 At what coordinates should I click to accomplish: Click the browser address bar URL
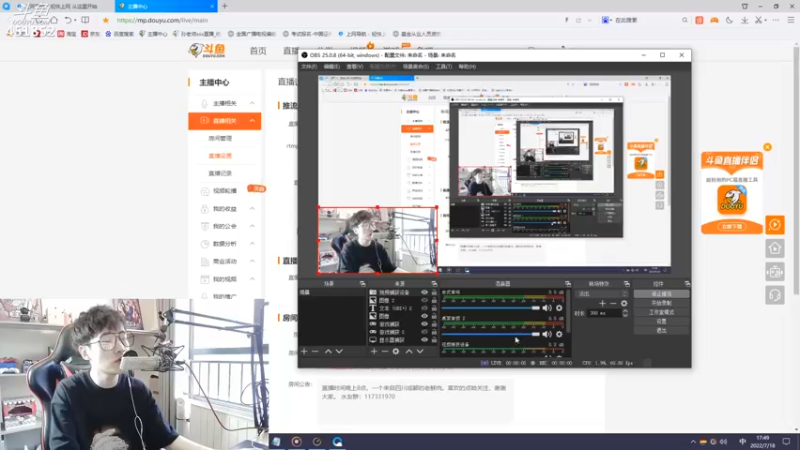point(162,20)
